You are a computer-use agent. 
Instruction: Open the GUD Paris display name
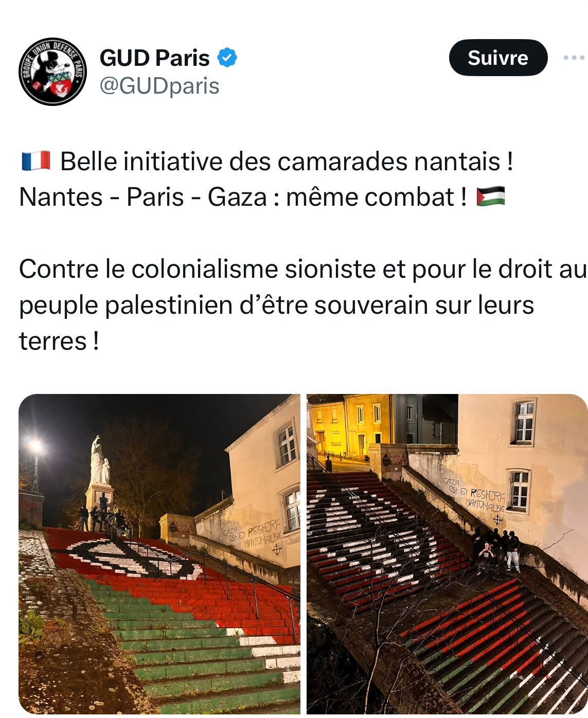(155, 58)
